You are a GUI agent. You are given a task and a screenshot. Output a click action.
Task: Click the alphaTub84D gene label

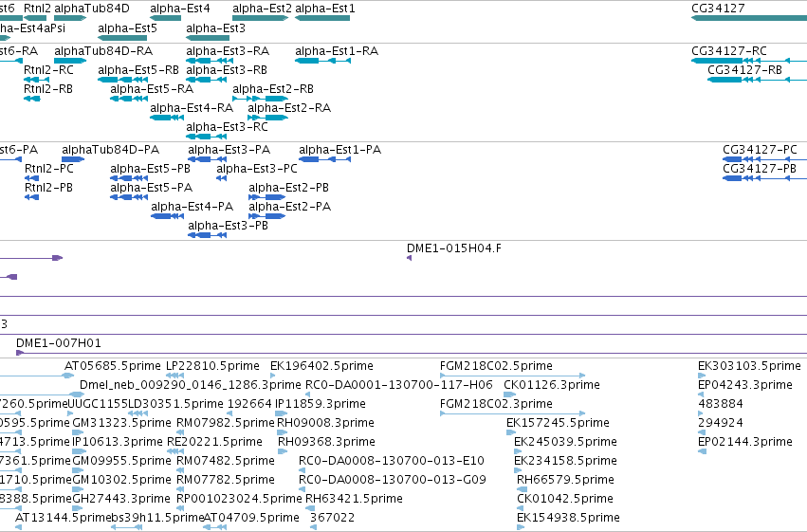(x=92, y=9)
